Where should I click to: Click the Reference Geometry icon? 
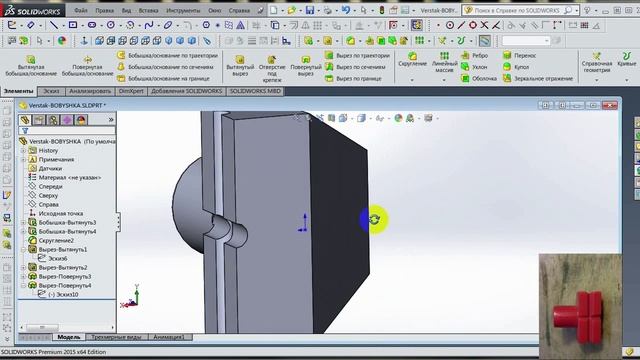click(x=597, y=56)
